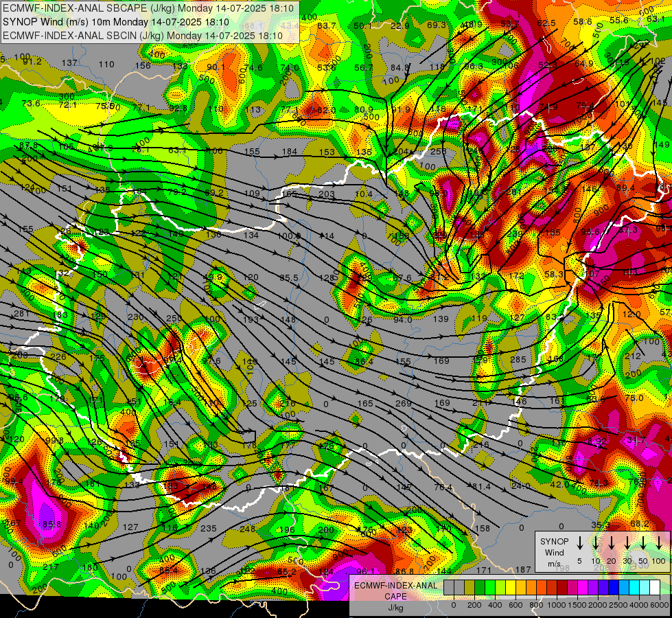Click the '184' value on the map
672x618 pixels.
point(290,151)
